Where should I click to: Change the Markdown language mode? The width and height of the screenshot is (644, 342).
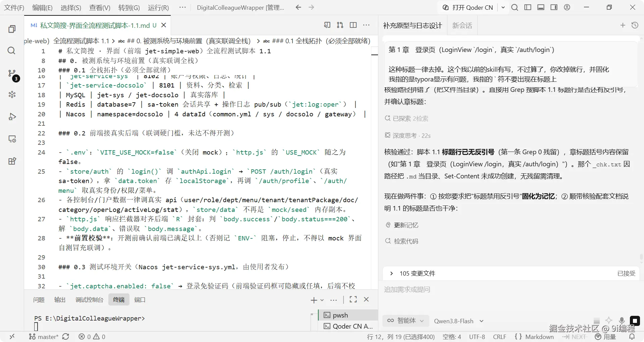pos(539,337)
